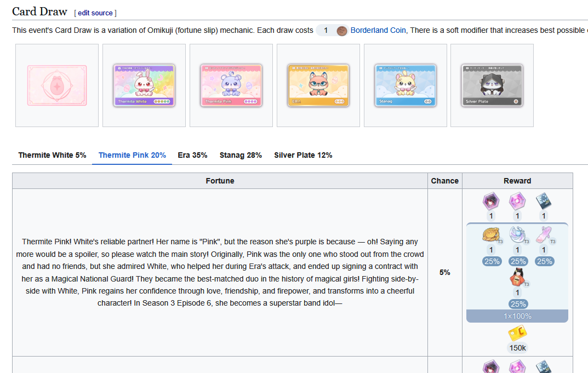Switch to the Thermite White 5% tab
Viewport: 588px width, 373px height.
pos(52,155)
